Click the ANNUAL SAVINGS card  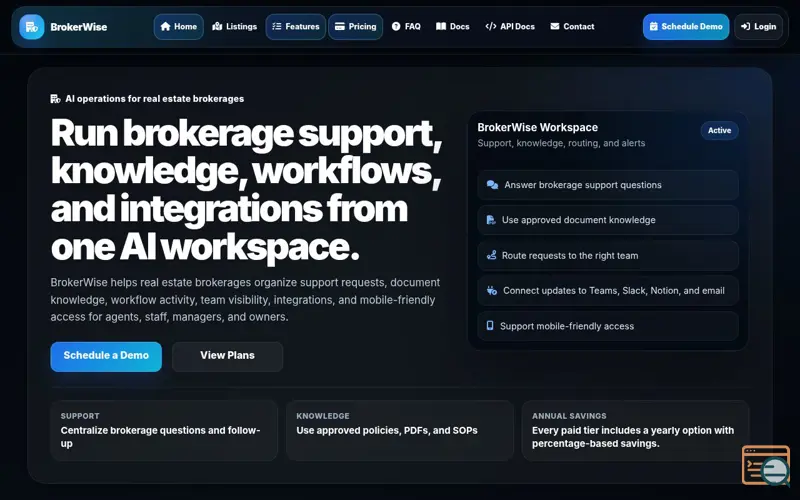pos(636,431)
